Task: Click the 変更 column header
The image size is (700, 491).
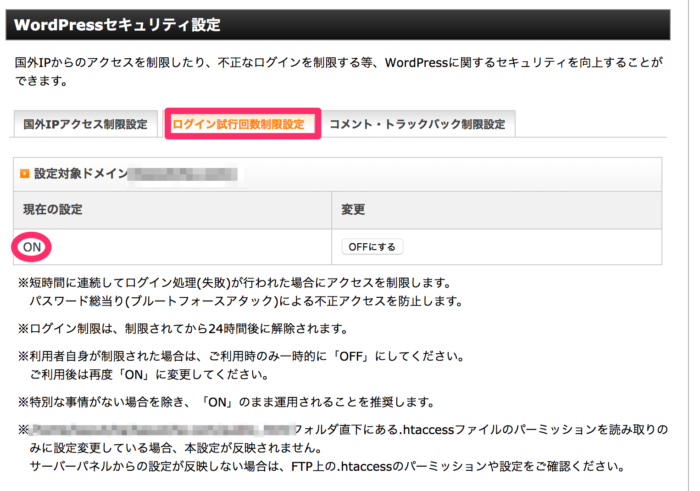Action: (x=496, y=210)
